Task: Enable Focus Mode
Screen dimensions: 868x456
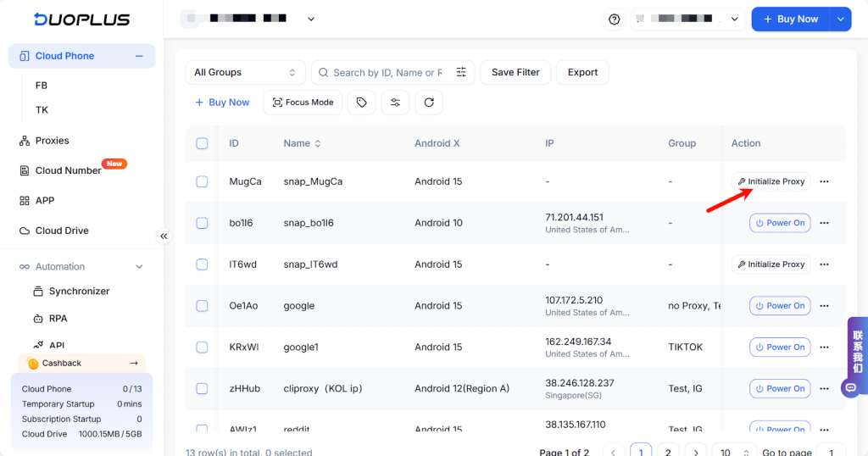Action: point(303,103)
